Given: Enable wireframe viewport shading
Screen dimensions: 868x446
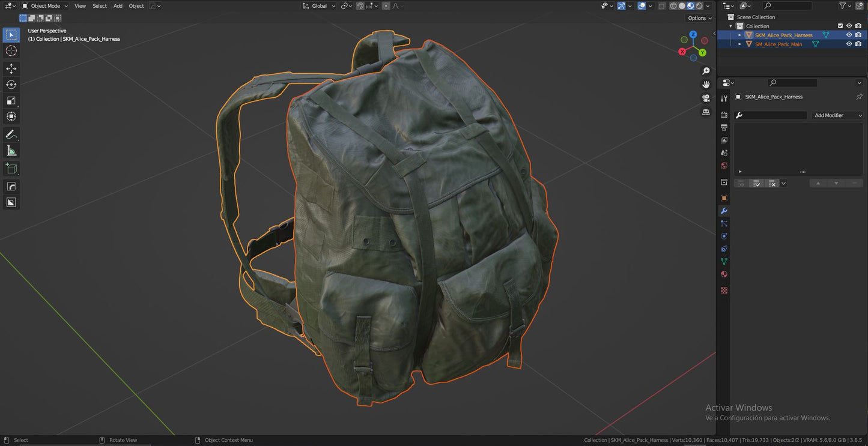Looking at the screenshot, I should click(x=674, y=6).
